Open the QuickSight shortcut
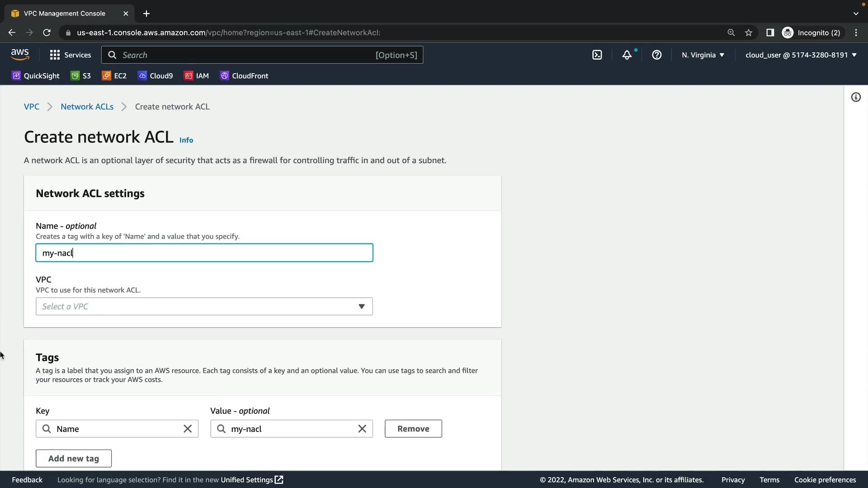The height and width of the screenshot is (488, 868). [36, 76]
